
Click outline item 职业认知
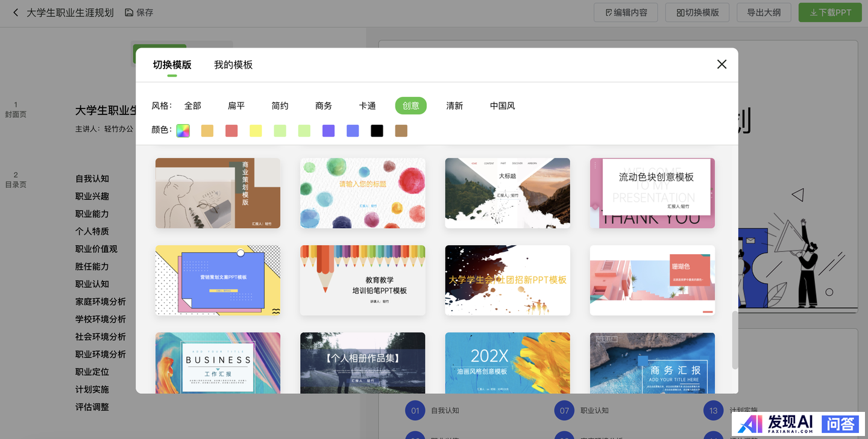click(x=92, y=284)
